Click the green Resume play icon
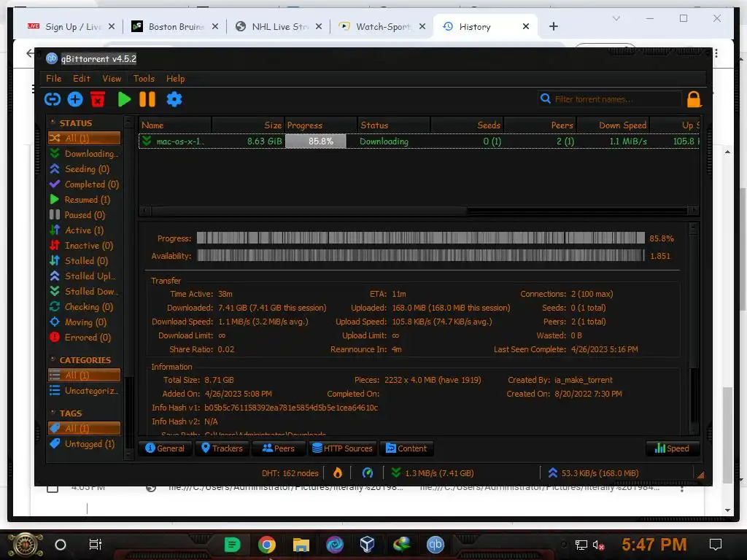Image resolution: width=747 pixels, height=560 pixels. coord(124,99)
